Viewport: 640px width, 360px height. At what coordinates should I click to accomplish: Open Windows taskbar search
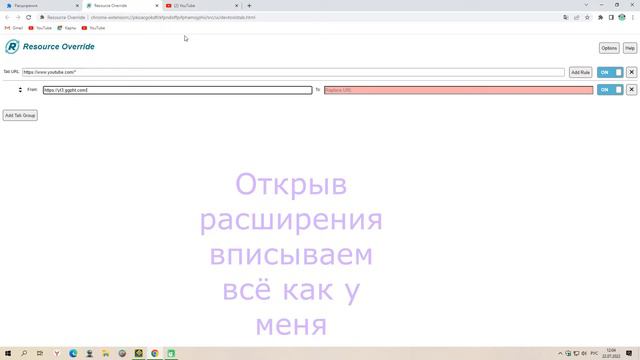[24, 353]
